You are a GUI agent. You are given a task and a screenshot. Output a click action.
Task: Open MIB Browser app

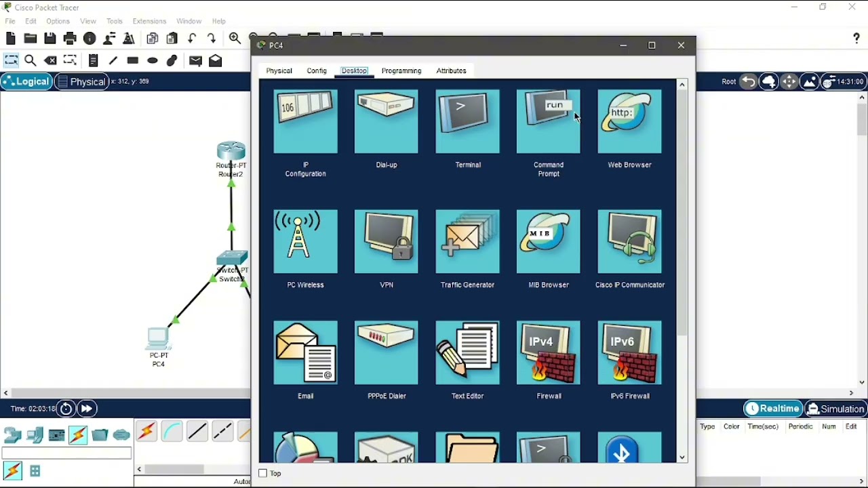click(x=549, y=242)
